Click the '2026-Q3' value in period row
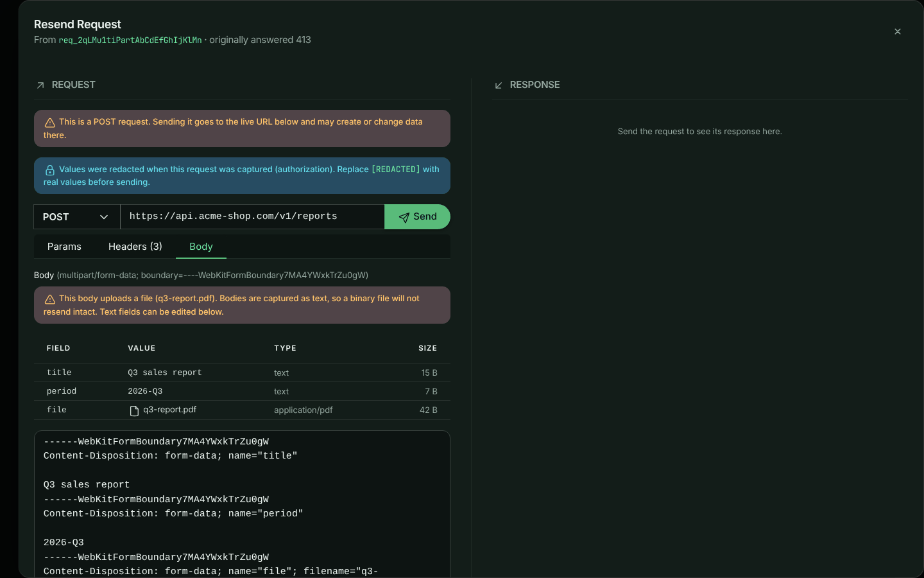The height and width of the screenshot is (578, 924). [x=145, y=391]
